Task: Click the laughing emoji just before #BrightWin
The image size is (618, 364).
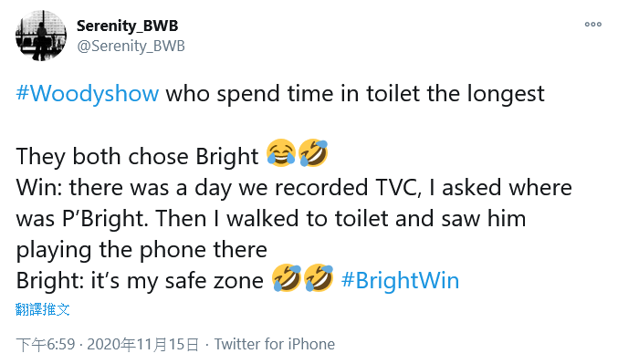Action: (319, 277)
